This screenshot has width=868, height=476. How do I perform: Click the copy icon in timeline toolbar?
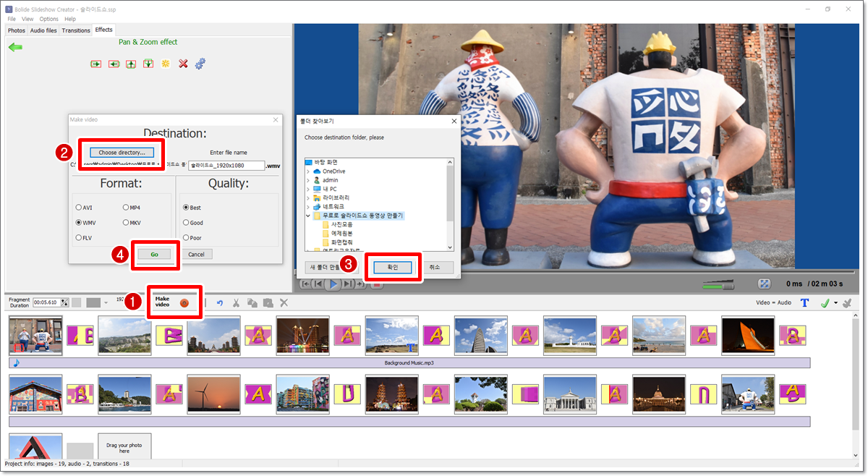pos(252,303)
